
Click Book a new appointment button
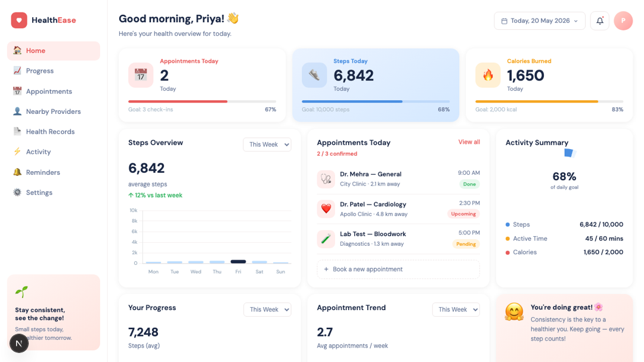(398, 269)
